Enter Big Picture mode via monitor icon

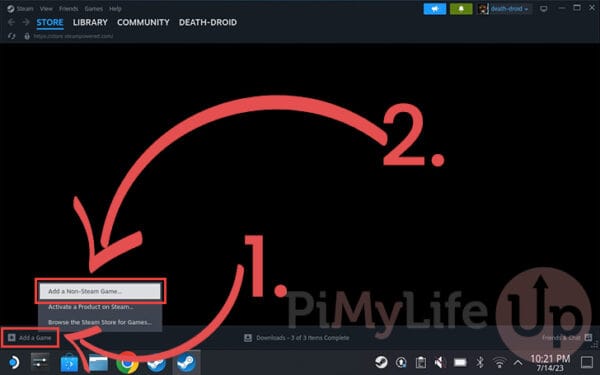[543, 9]
